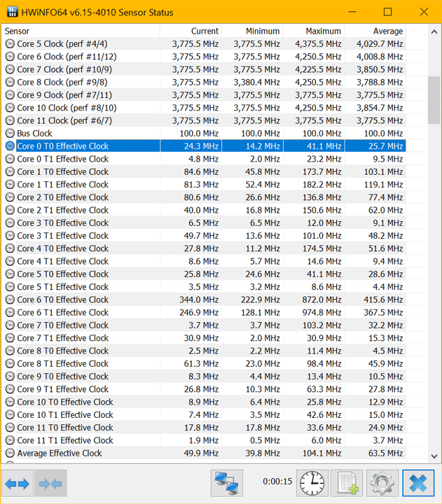The width and height of the screenshot is (442, 504).
Task: Select the Core 7 T0 Effective Clock row
Action: [x=204, y=325]
